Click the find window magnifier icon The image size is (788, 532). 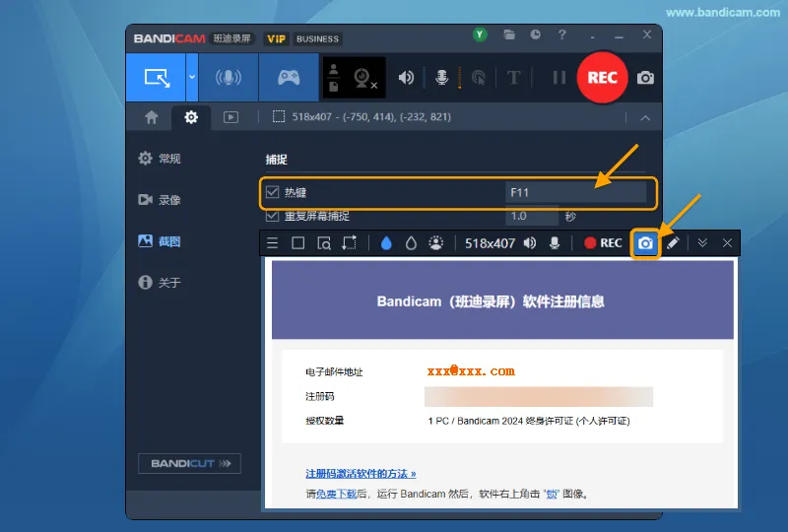tap(324, 243)
